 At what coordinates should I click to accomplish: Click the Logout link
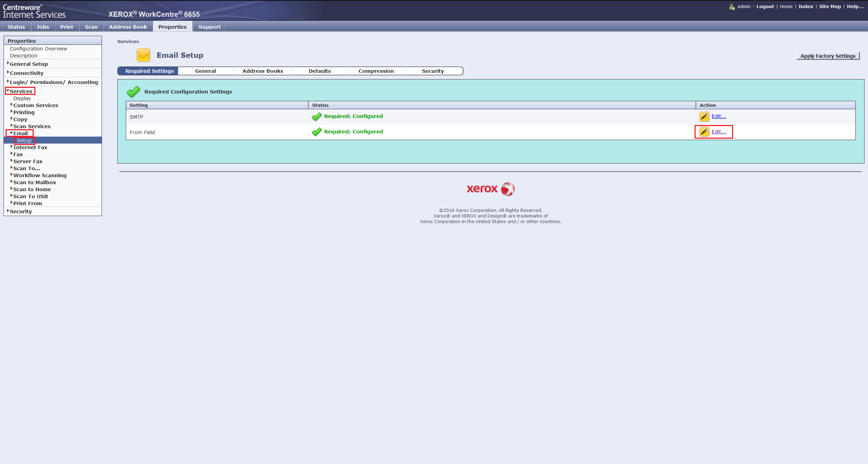(x=765, y=7)
